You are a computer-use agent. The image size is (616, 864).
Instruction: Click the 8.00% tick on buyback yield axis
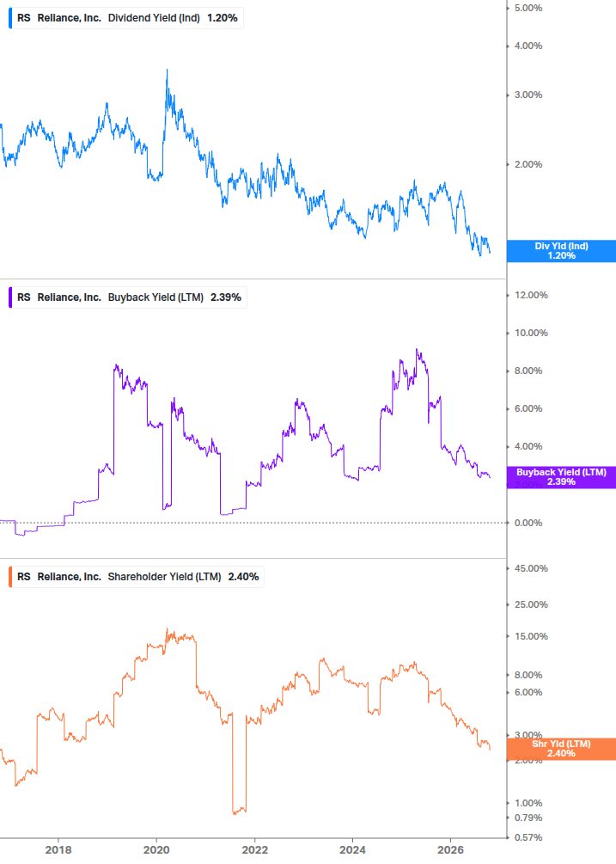(x=528, y=371)
